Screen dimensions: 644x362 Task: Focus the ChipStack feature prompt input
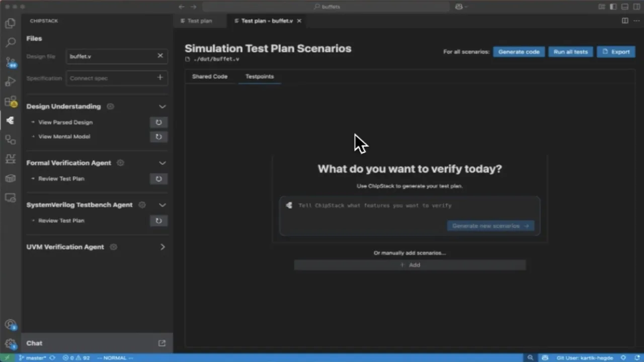(x=410, y=206)
